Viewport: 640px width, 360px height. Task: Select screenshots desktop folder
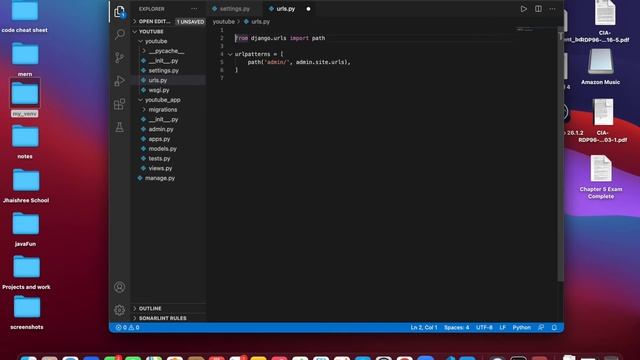tap(27, 312)
